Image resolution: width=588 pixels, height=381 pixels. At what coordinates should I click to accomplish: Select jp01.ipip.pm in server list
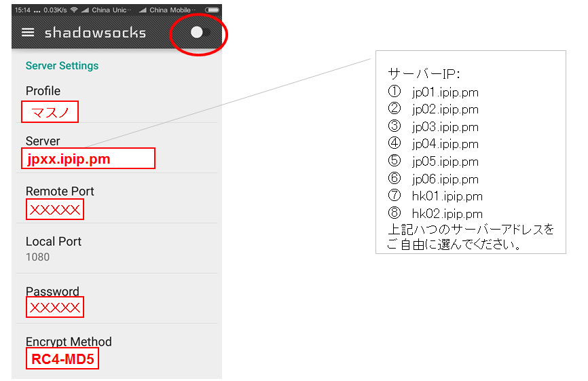click(x=445, y=92)
